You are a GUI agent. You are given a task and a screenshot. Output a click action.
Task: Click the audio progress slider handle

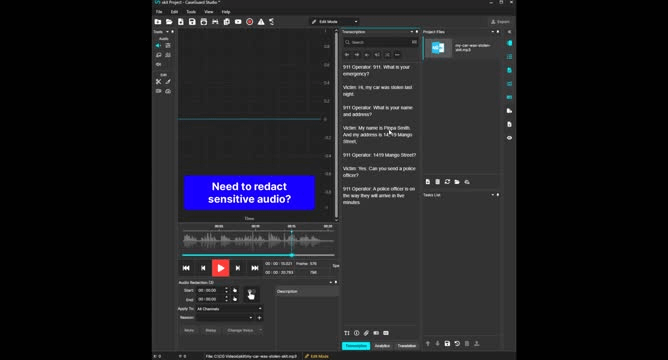pos(292,255)
